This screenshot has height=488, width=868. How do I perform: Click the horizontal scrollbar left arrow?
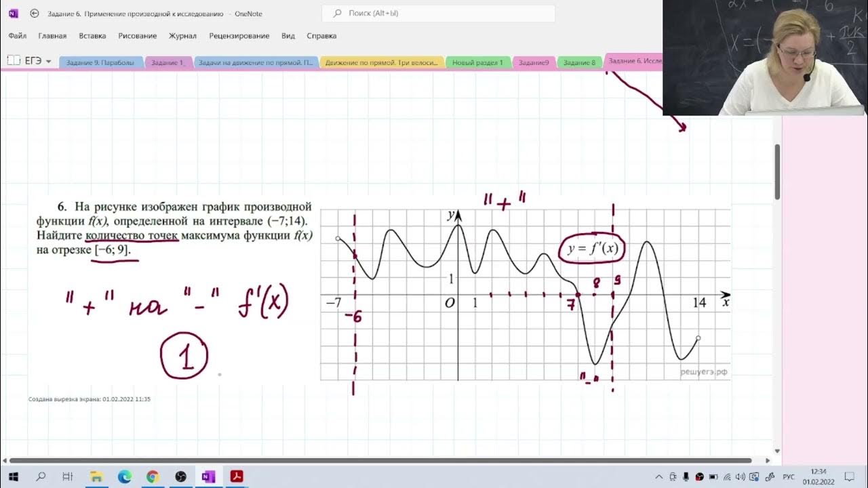click(5, 460)
